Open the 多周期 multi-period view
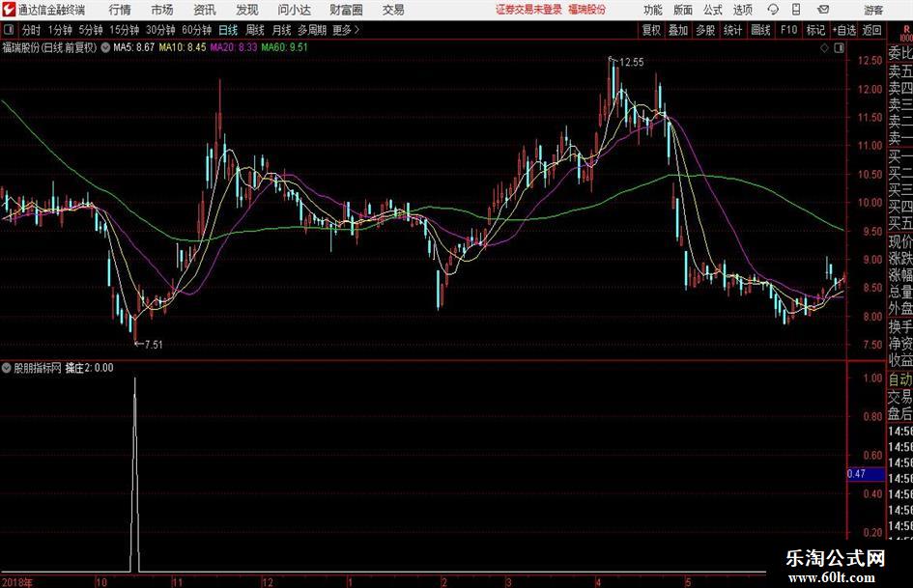 [312, 30]
